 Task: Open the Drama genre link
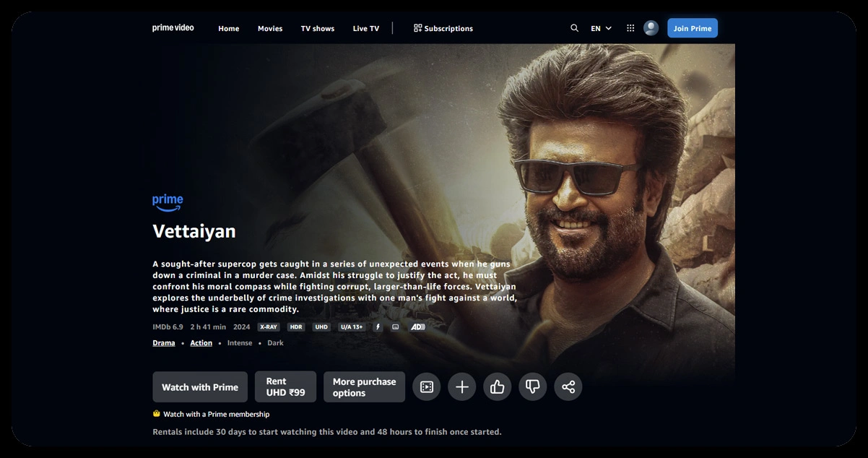(164, 343)
